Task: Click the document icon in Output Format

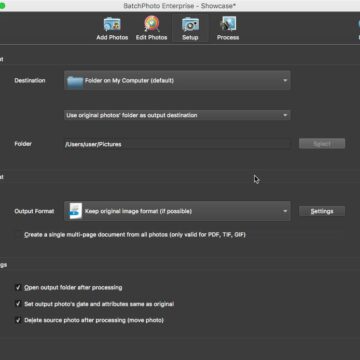Action: coord(75,211)
